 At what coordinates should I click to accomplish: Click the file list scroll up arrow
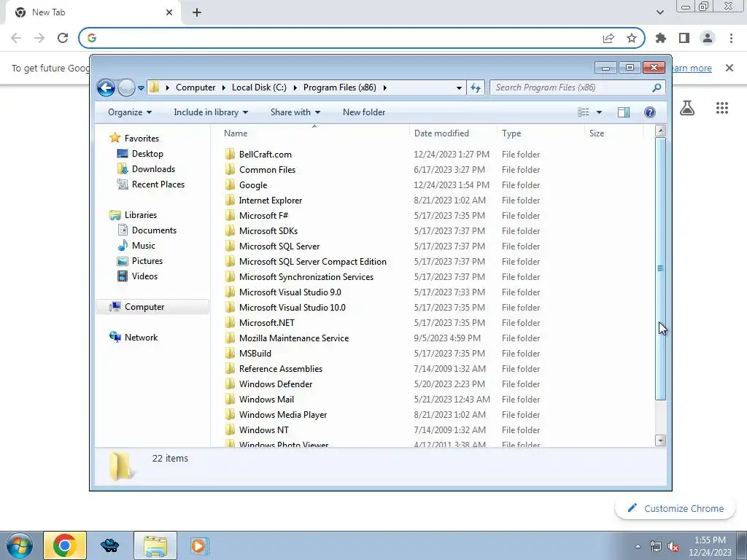(660, 131)
